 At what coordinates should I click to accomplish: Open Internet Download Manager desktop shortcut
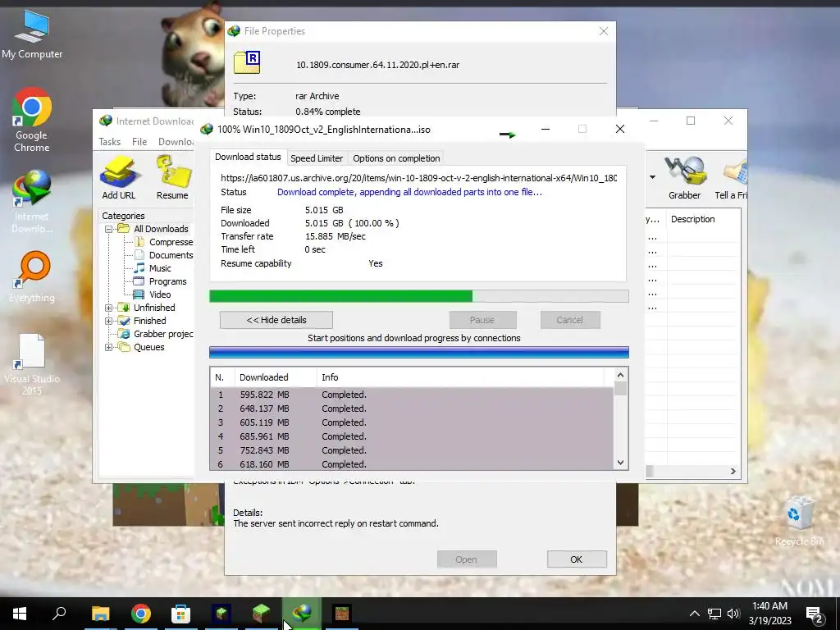tap(32, 202)
